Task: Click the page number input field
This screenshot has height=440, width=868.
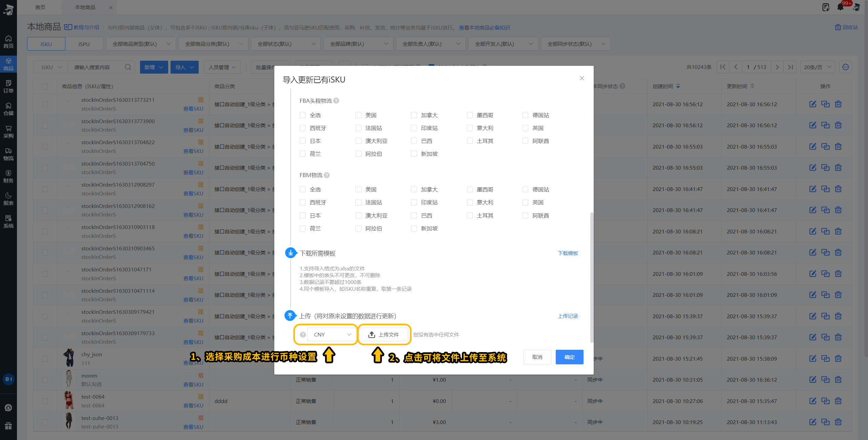Action: 748,67
